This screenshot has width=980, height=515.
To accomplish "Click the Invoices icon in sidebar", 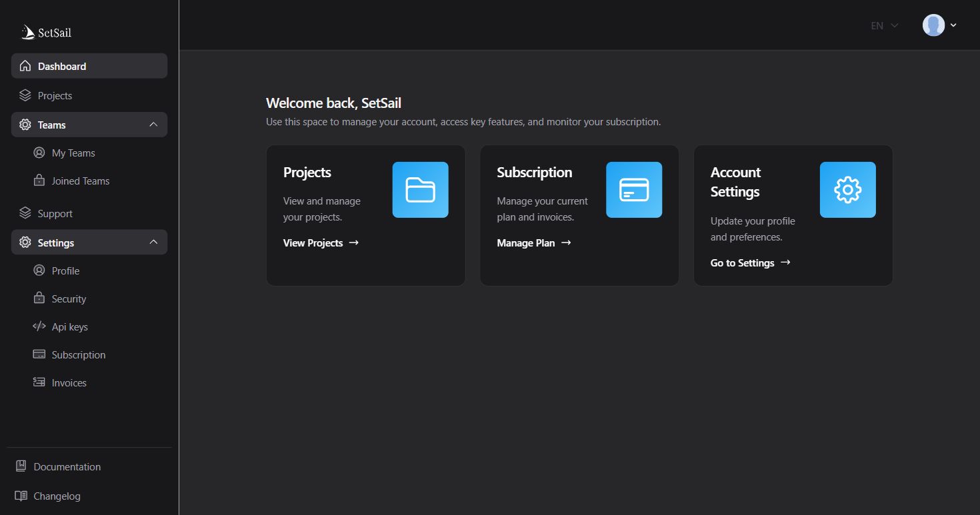I will pos(39,382).
